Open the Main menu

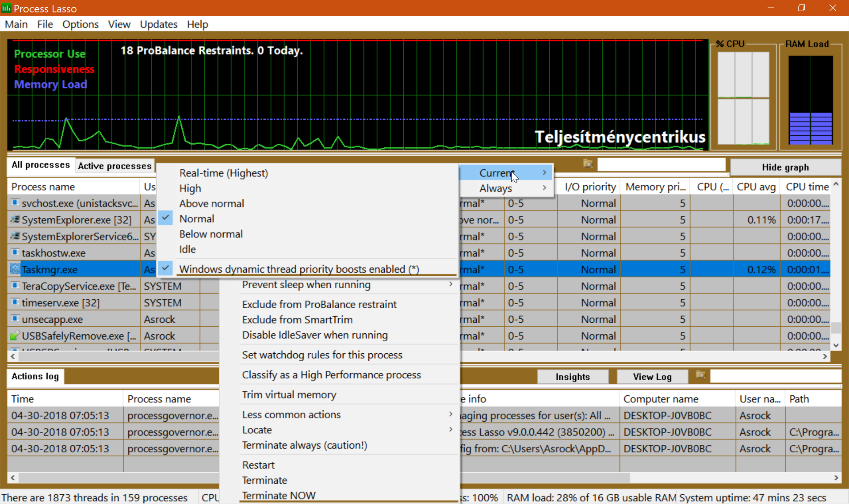[x=16, y=24]
